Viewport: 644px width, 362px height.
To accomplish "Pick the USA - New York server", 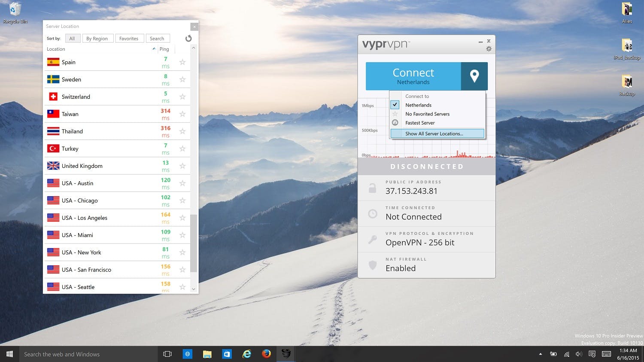I will coord(117,252).
